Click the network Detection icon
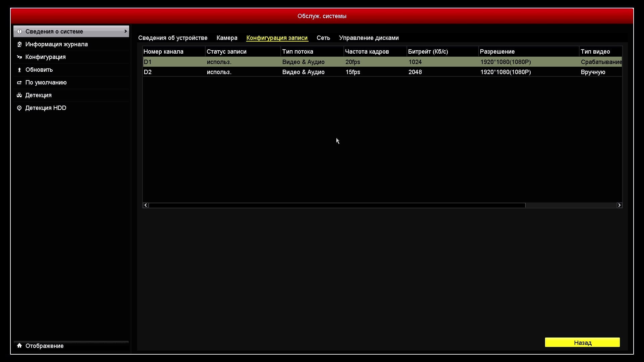 [19, 95]
